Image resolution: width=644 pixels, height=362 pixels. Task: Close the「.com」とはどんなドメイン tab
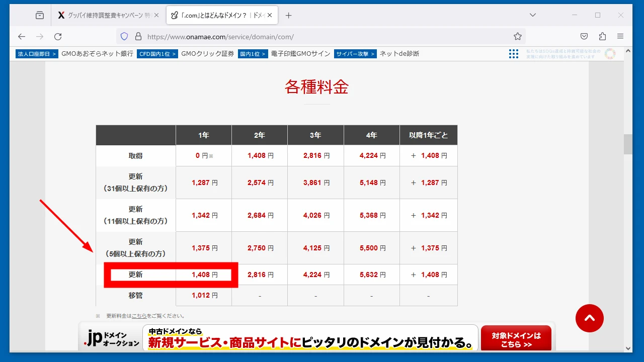click(270, 16)
